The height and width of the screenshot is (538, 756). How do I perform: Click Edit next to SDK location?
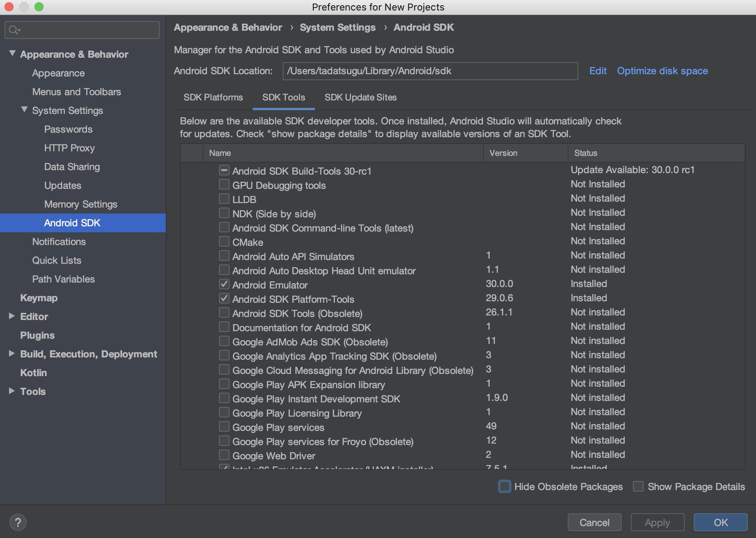[598, 71]
